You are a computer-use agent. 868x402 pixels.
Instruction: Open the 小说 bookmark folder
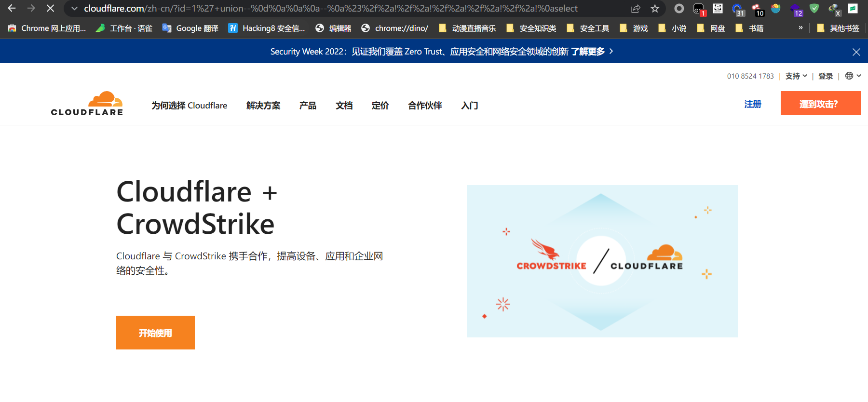(x=672, y=28)
